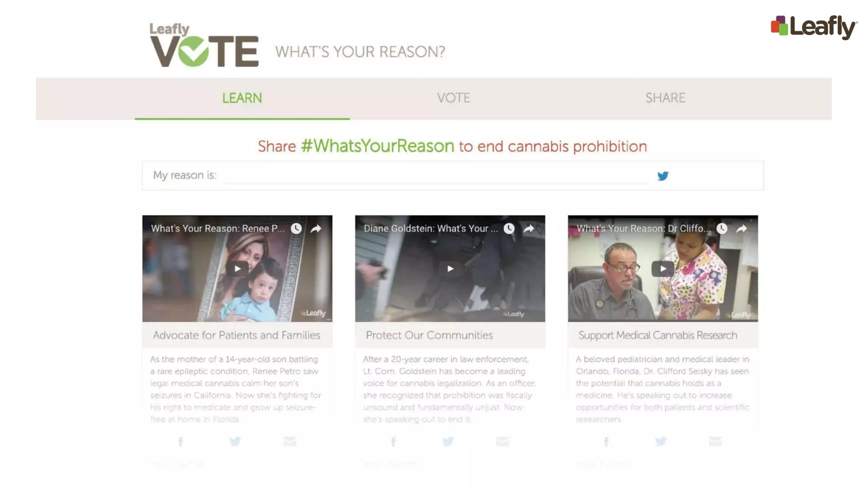The image size is (868, 488).
Task: Play the Diane Goldstein video
Action: click(450, 269)
